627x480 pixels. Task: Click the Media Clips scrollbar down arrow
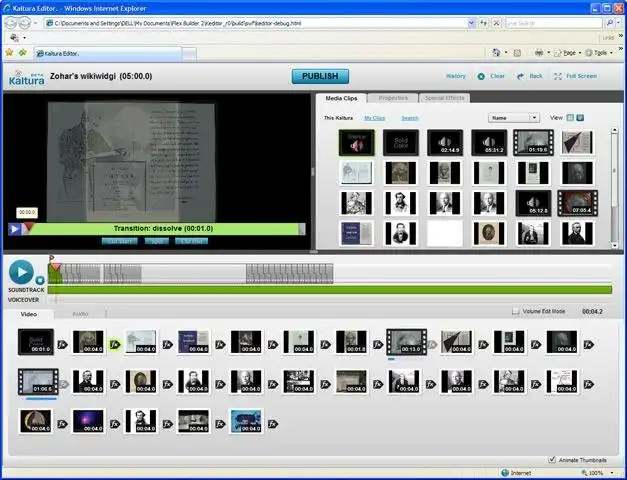pyautogui.click(x=615, y=246)
